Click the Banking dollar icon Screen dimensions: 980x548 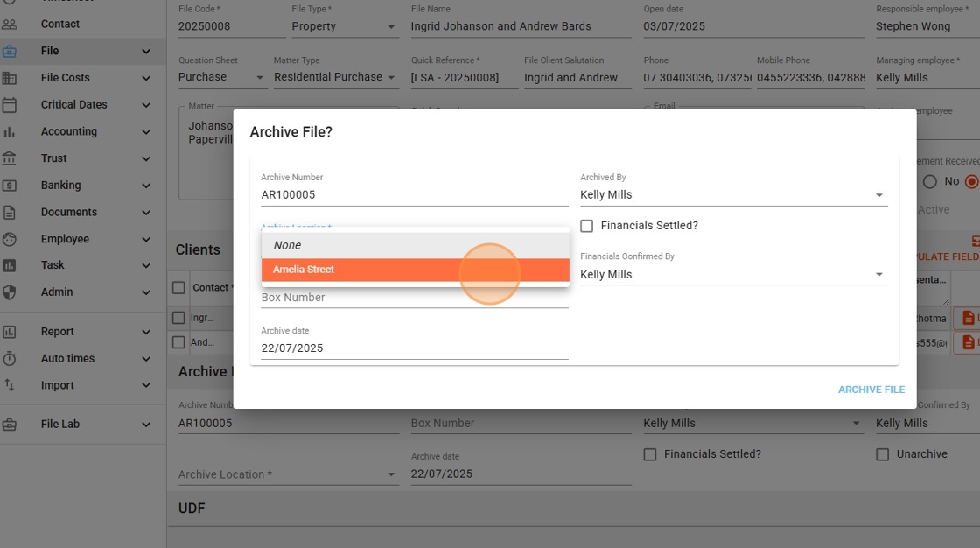(10, 186)
